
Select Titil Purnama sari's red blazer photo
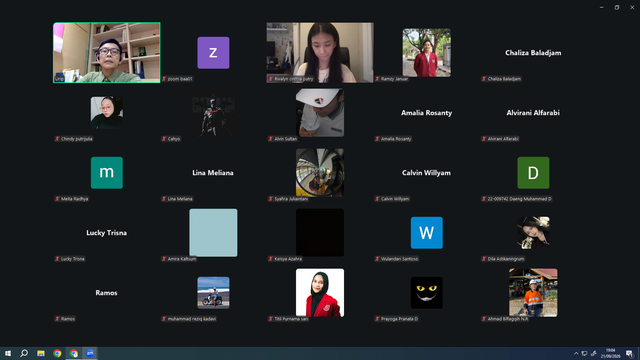coord(320,293)
